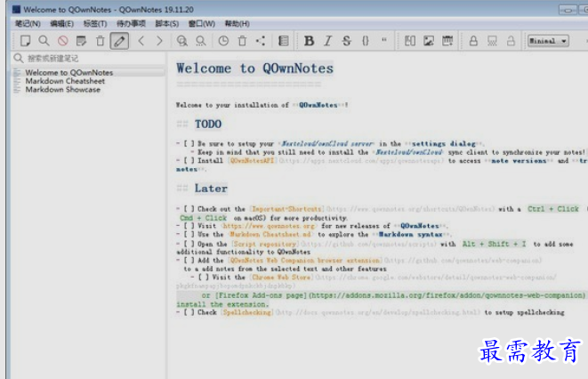
Task: Open the 笔记(N) menu
Action: 28,24
